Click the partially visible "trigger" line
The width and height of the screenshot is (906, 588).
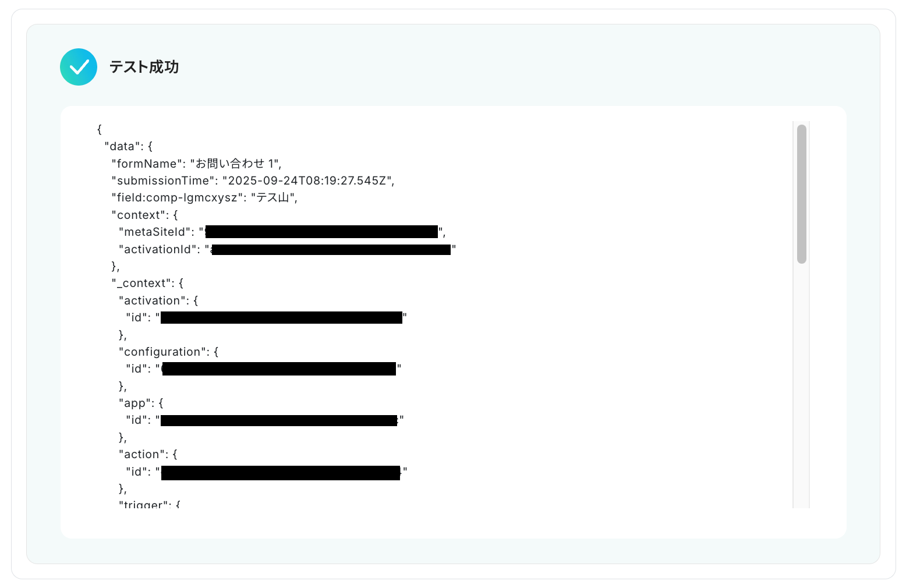point(150,504)
